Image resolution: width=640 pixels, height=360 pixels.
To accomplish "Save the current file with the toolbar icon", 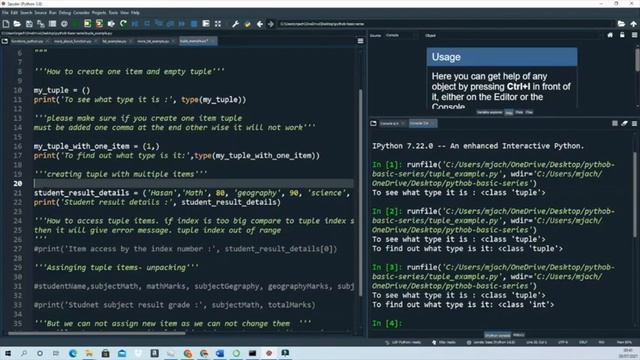I will 29,24.
